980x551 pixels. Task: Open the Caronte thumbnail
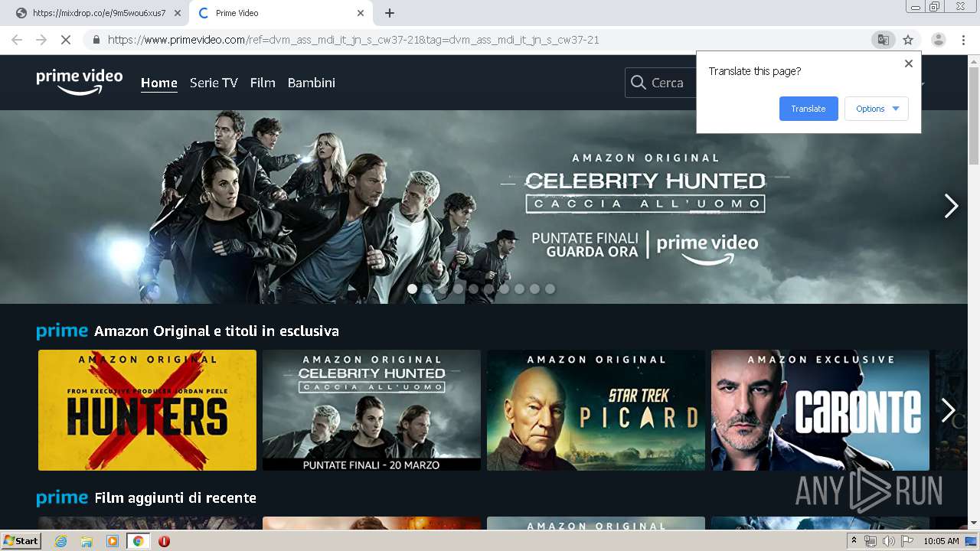point(820,410)
